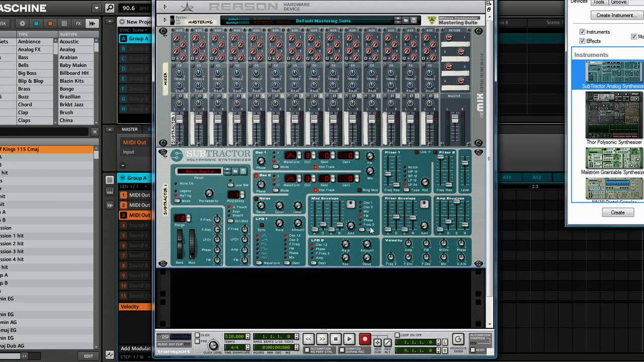The width and height of the screenshot is (644, 362).
Task: Click the Time Signature stepper arrows
Action: pos(248,347)
